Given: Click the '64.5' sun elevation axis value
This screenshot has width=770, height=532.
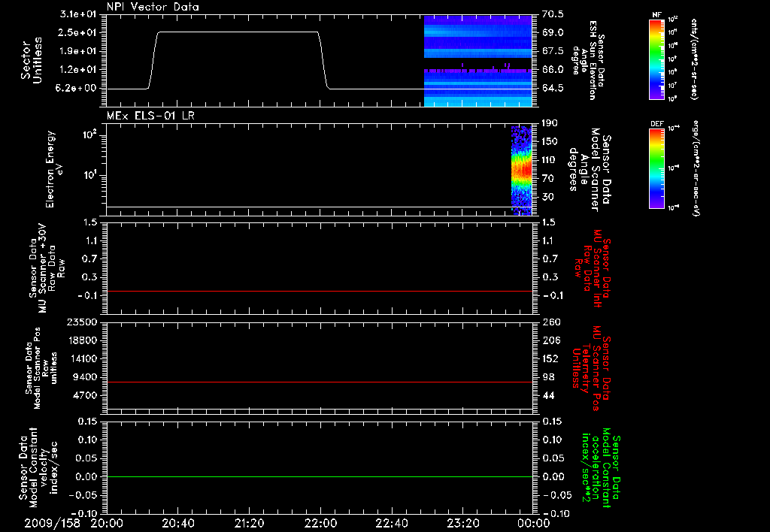Looking at the screenshot, I should pyautogui.click(x=553, y=89).
